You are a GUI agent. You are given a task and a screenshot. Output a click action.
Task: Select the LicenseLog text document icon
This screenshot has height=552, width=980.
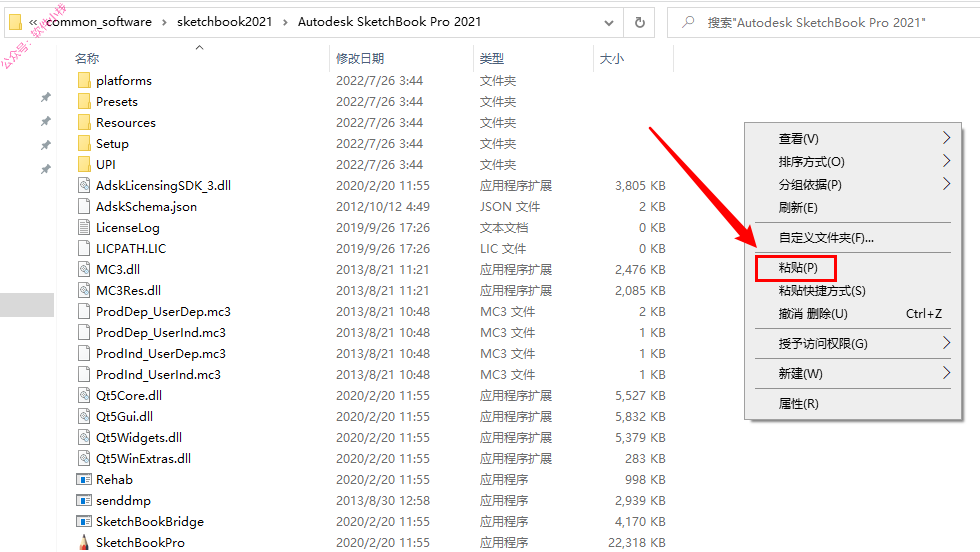tap(84, 228)
